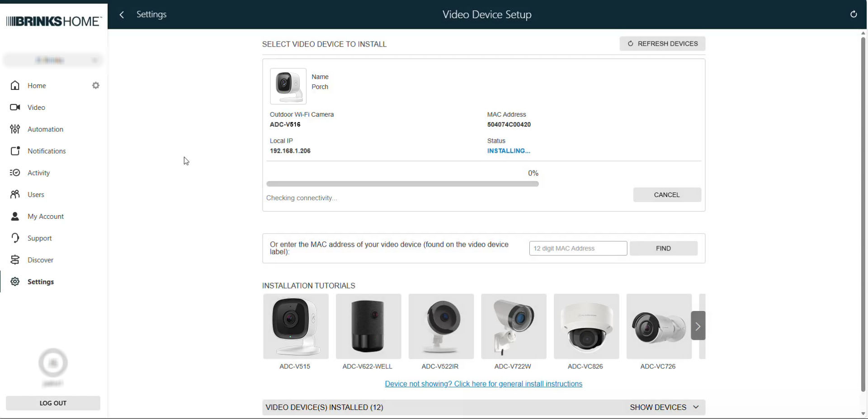Click the Find MAC address button
Screen dimensions: 868x419
pos(663,248)
